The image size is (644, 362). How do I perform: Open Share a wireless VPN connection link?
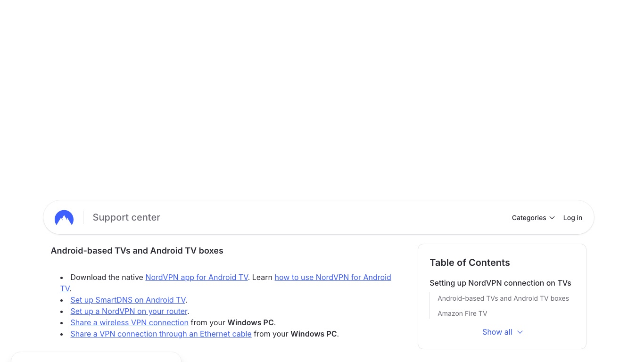[129, 322]
